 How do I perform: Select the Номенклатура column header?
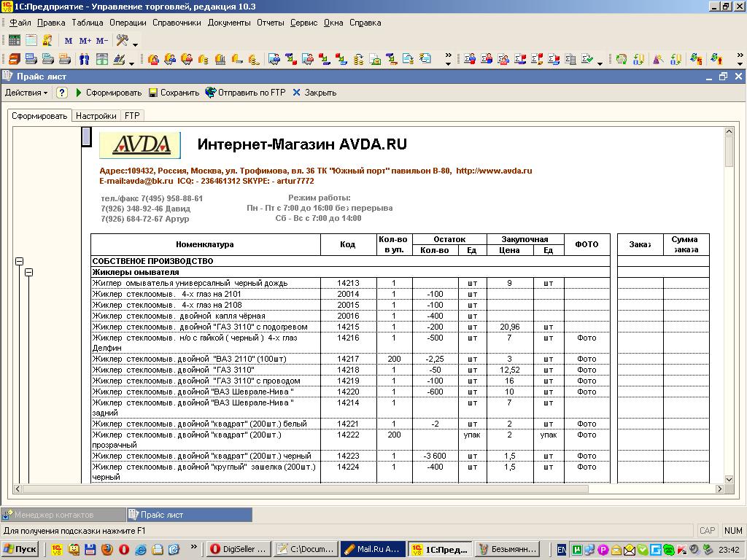pyautogui.click(x=205, y=244)
